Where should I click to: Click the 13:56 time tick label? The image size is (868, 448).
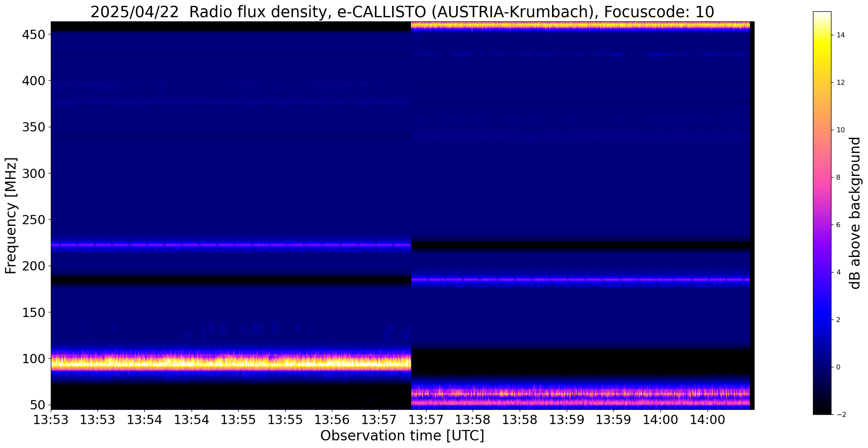click(x=332, y=420)
